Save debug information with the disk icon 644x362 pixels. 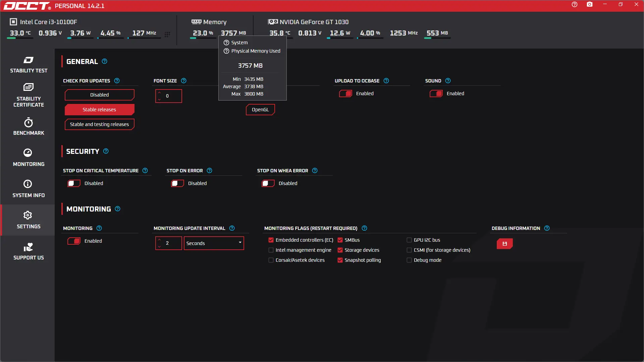pyautogui.click(x=504, y=244)
